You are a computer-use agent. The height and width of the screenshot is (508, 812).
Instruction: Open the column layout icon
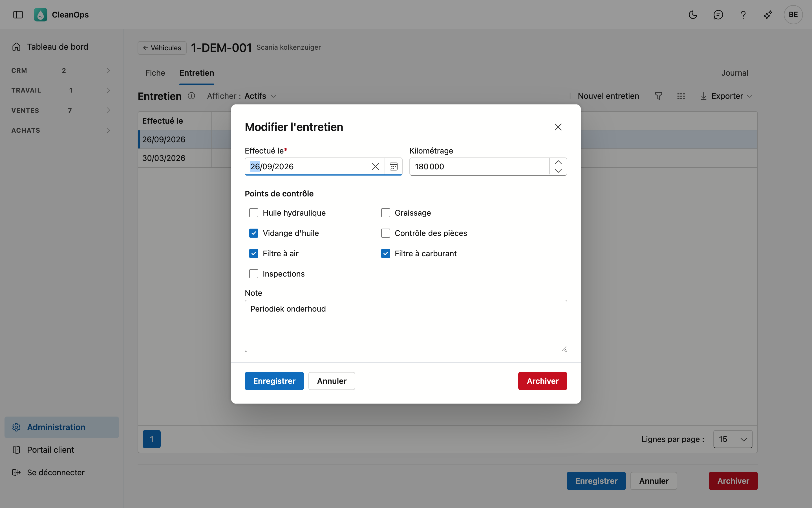coord(681,96)
